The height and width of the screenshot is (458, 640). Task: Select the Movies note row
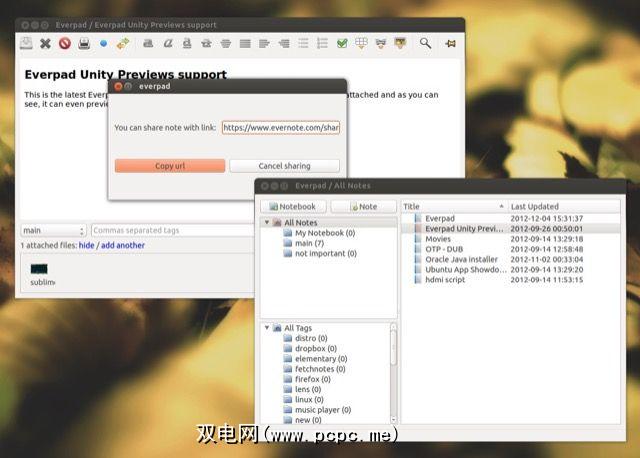coord(510,239)
